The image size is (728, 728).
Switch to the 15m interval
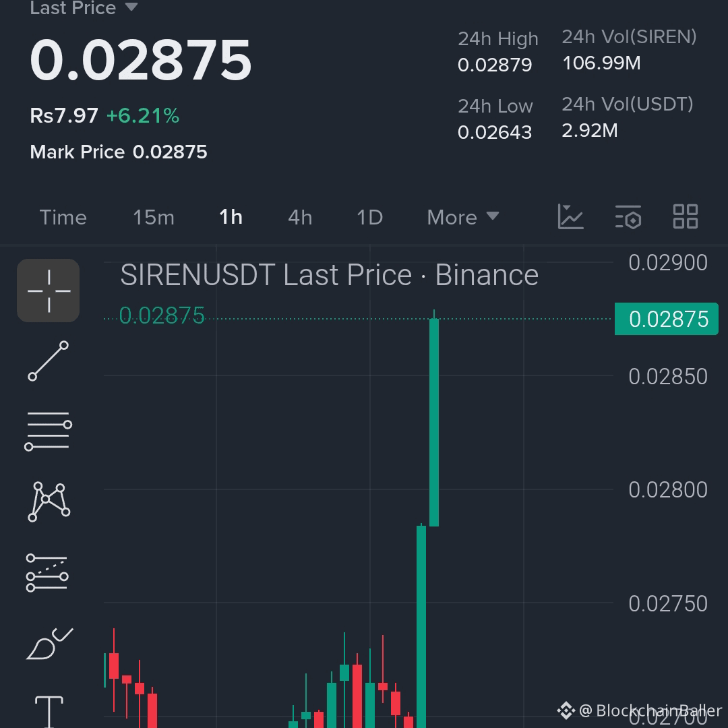154,217
